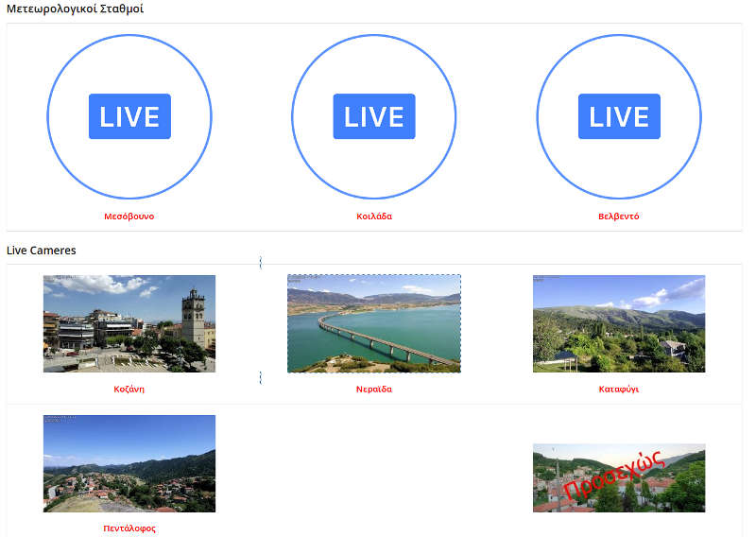Click the Live Cameres section heading
The width and height of the screenshot is (756, 537).
point(42,251)
